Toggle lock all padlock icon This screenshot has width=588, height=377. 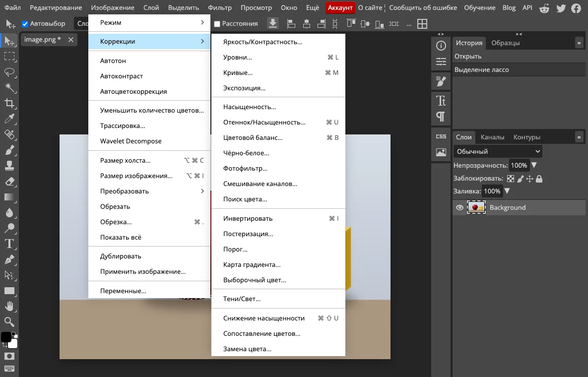pos(539,179)
